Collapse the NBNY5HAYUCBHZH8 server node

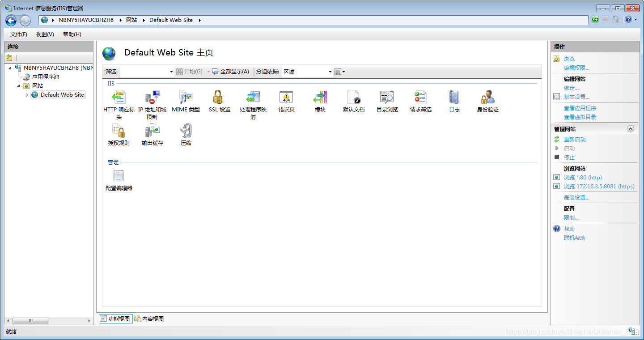(x=10, y=68)
